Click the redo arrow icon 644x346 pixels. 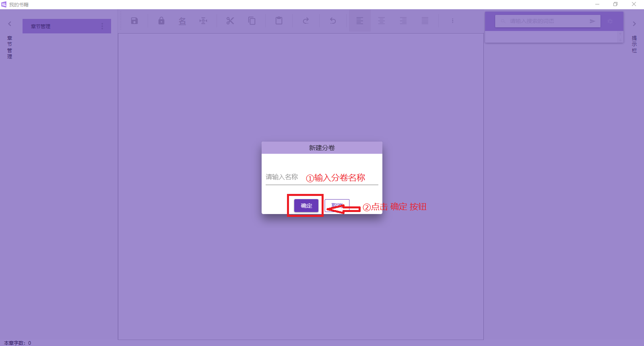tap(306, 21)
